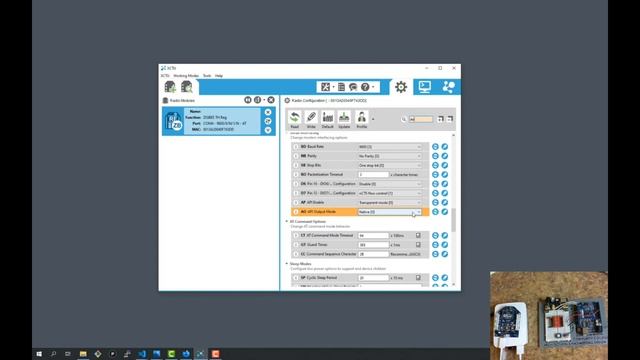Refresh the BD Baud Rate setting

(x=435, y=147)
